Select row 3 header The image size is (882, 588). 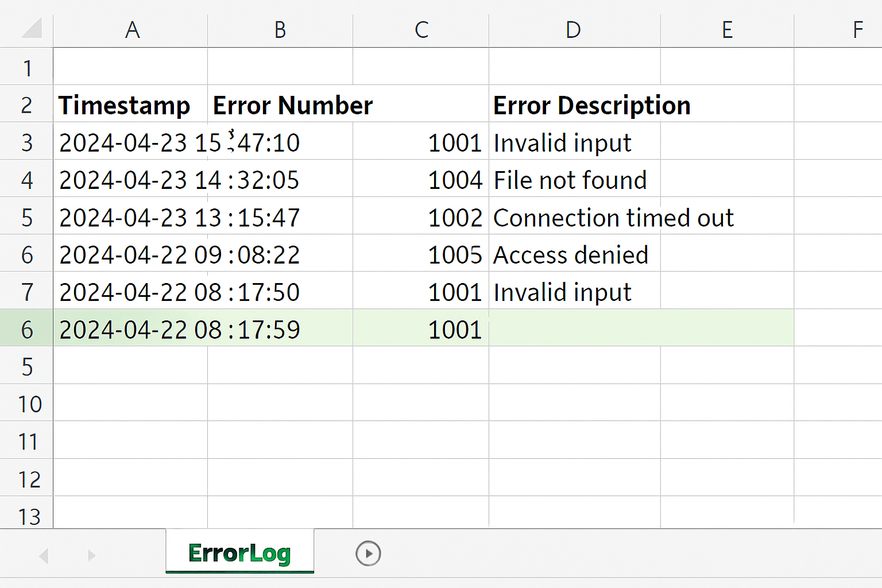(26, 141)
